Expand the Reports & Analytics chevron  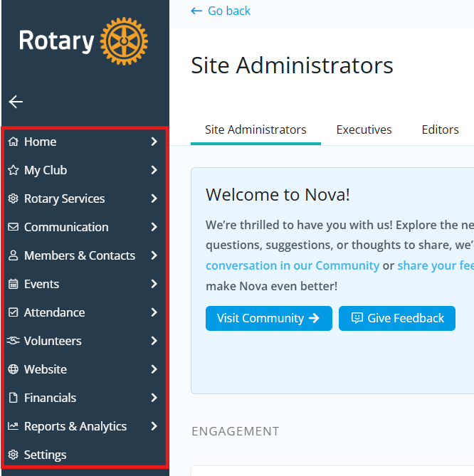tap(154, 426)
